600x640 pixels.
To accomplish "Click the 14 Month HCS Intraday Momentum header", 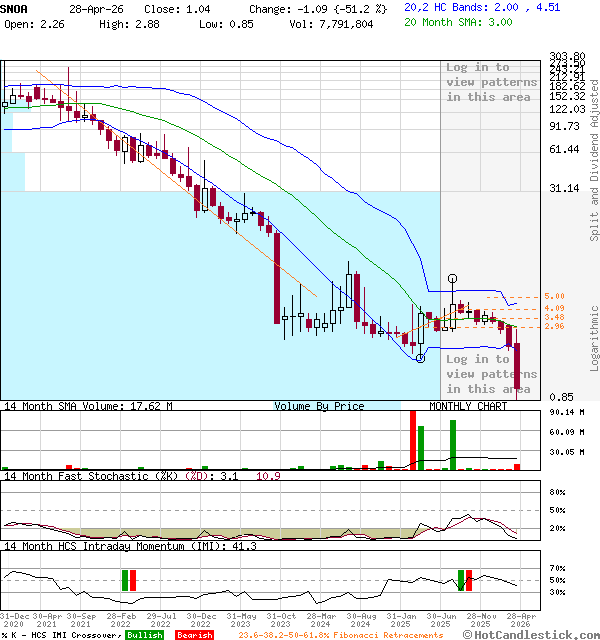I will click(x=115, y=546).
